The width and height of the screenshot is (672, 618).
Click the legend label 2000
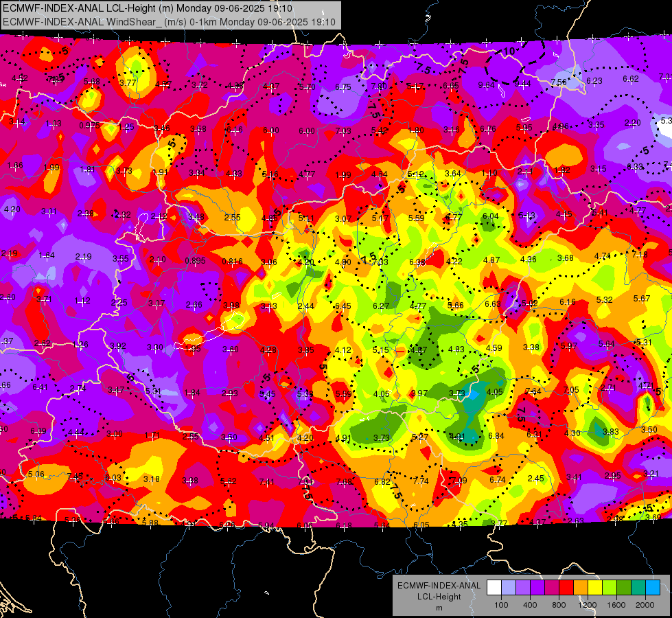click(x=645, y=605)
